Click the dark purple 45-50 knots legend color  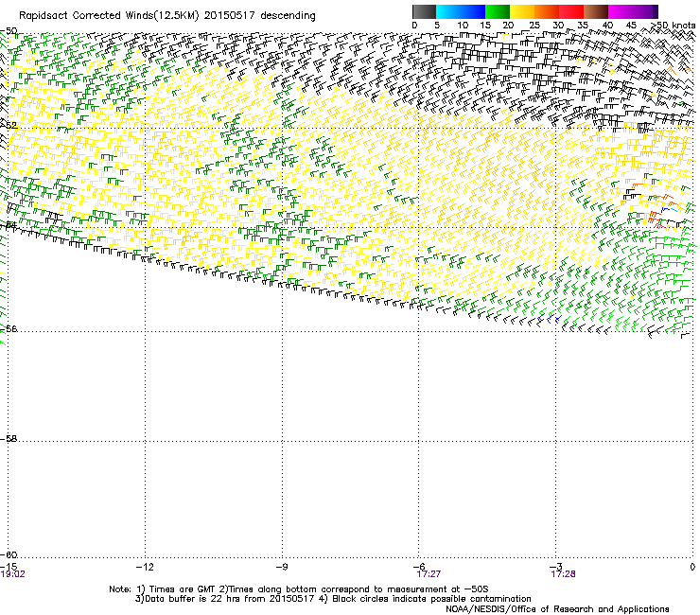tap(645, 11)
